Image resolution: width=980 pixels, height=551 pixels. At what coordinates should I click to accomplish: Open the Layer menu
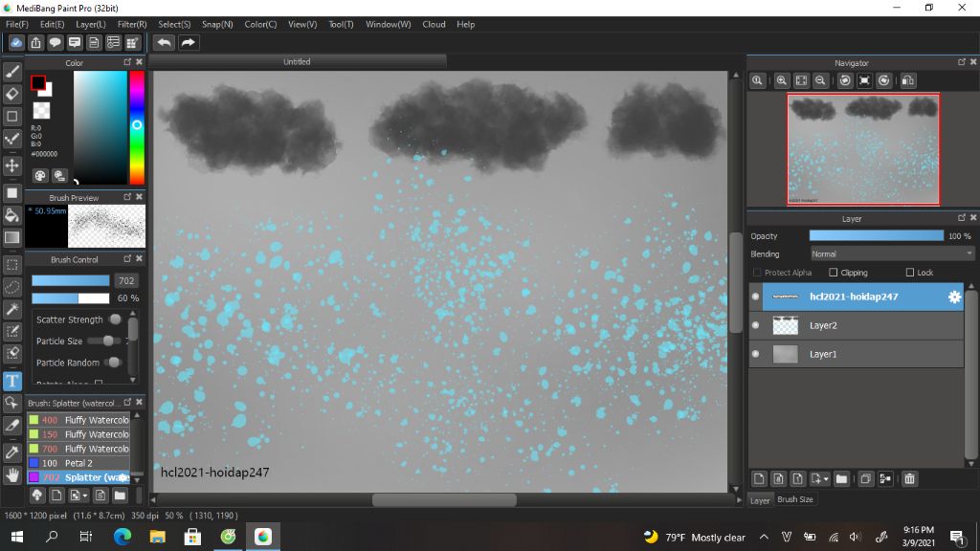coord(91,24)
